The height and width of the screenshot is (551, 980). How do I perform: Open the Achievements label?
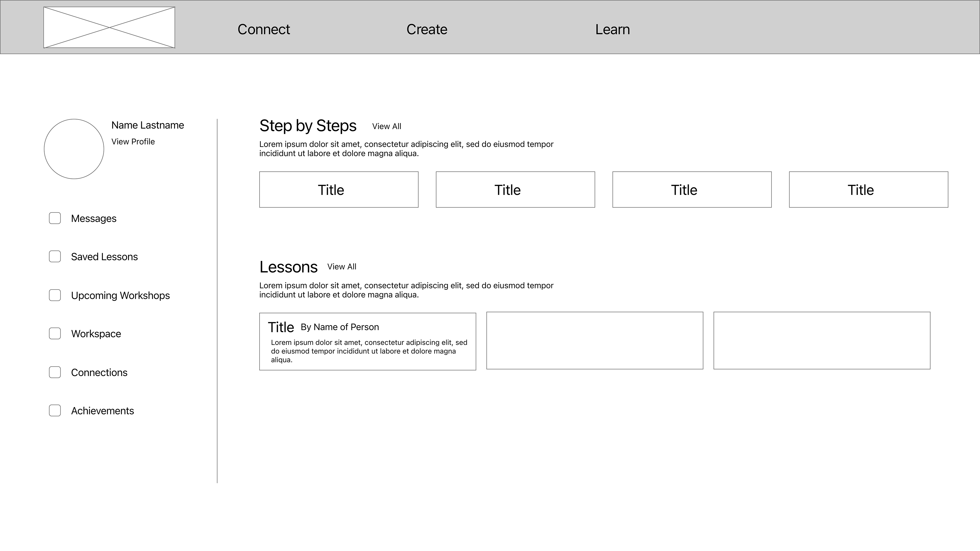[102, 411]
